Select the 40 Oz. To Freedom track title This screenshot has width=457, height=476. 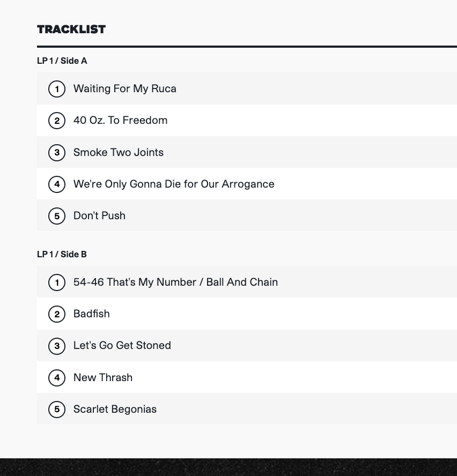120,120
